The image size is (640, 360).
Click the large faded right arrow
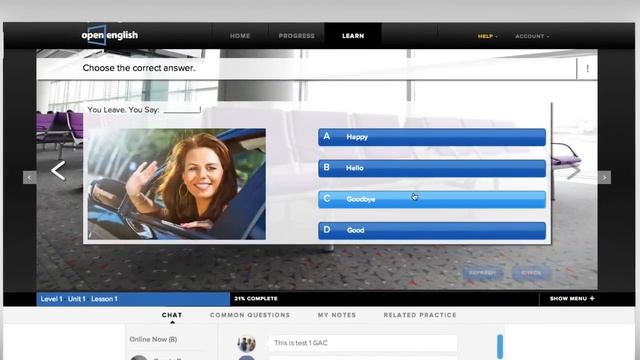coord(573,171)
